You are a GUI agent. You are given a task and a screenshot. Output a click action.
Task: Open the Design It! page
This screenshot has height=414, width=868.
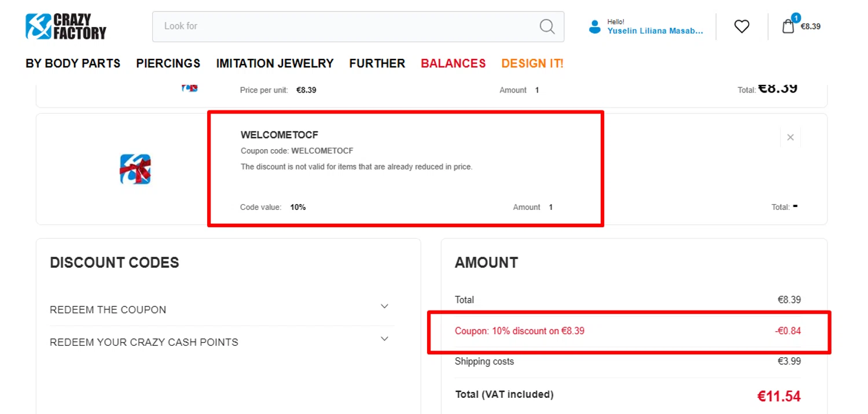[532, 64]
